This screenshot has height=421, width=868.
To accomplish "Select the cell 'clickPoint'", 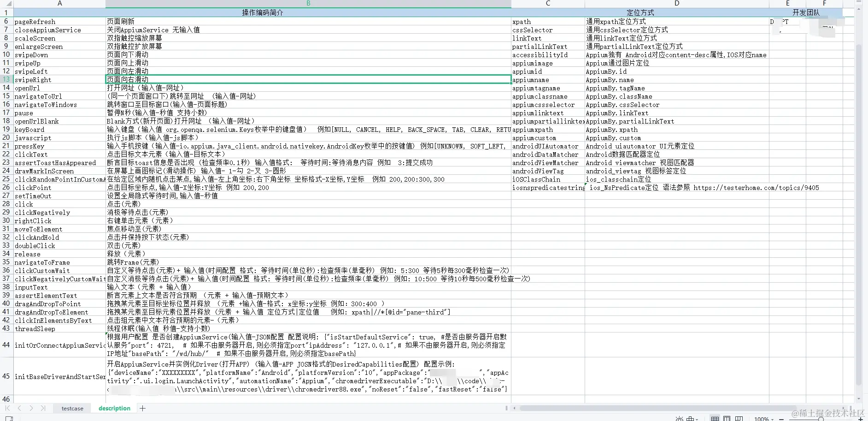I will 59,187.
